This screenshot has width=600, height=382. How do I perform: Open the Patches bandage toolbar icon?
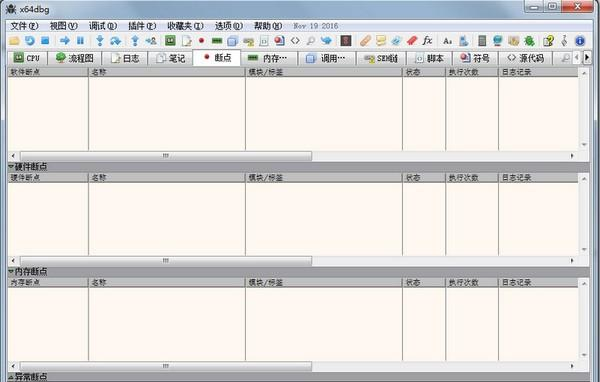click(365, 41)
